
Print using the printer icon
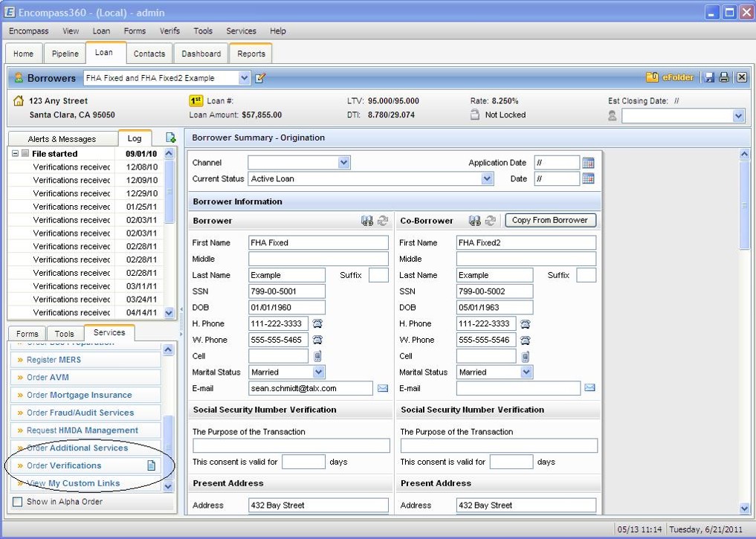point(724,77)
